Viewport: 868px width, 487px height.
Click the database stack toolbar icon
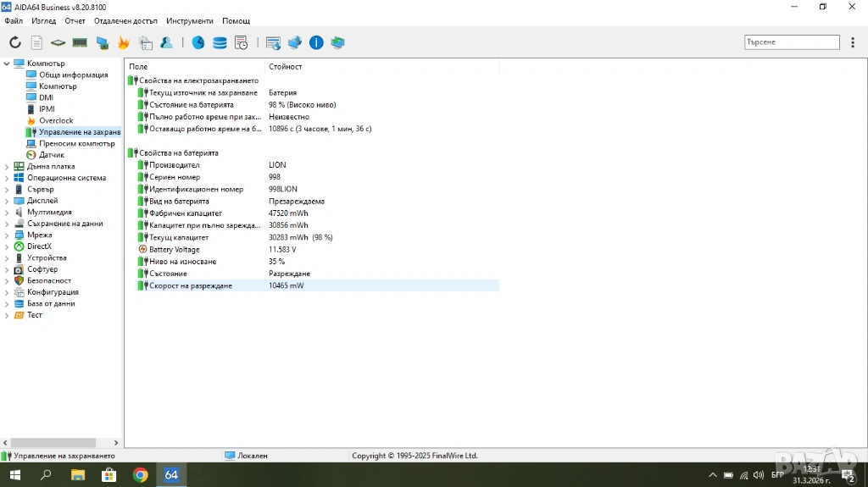click(220, 42)
